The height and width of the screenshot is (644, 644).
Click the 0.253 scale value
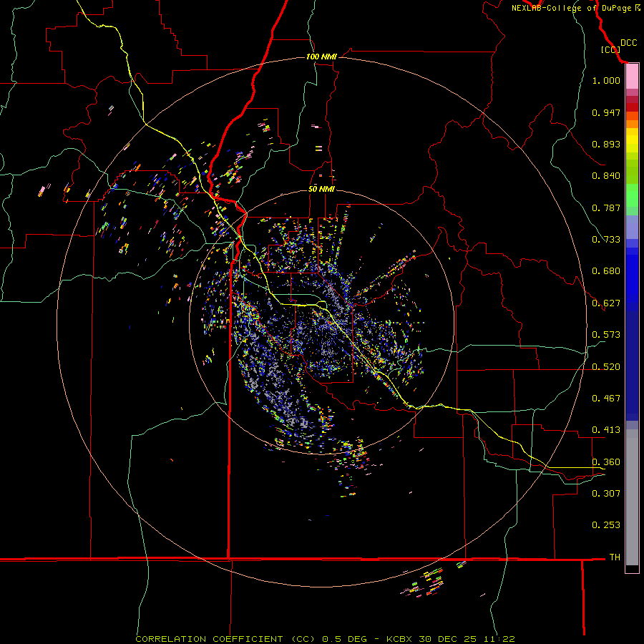[x=606, y=525]
